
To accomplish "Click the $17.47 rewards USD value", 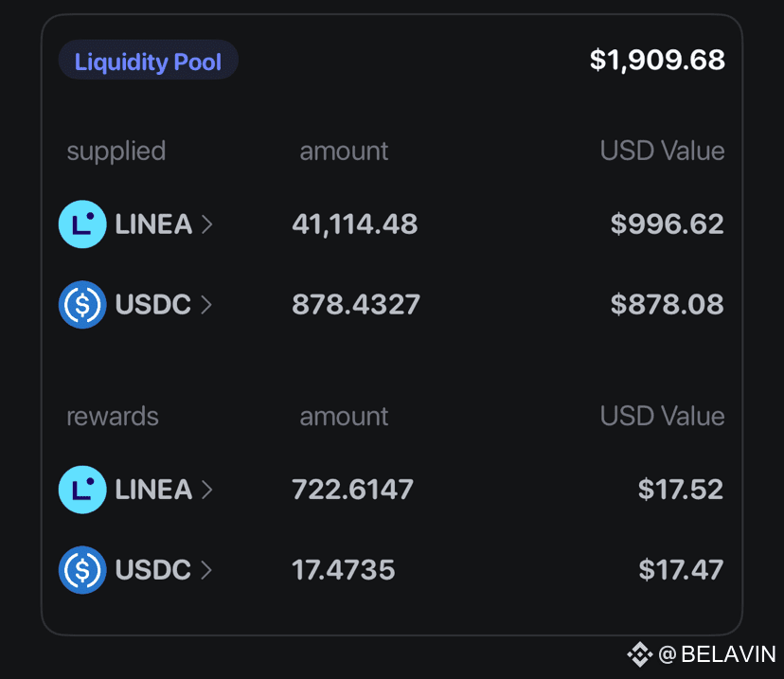I will pyautogui.click(x=681, y=569).
